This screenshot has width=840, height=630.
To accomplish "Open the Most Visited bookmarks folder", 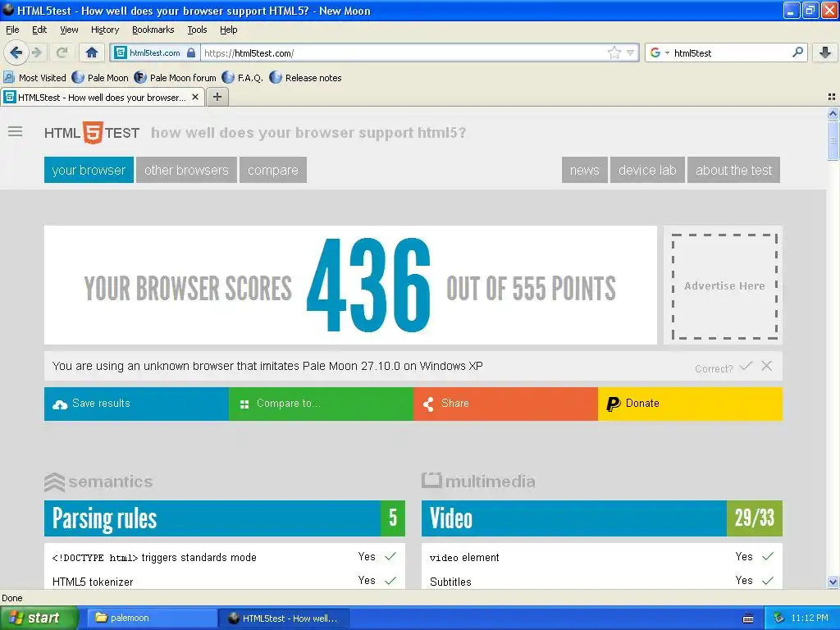I will [35, 78].
